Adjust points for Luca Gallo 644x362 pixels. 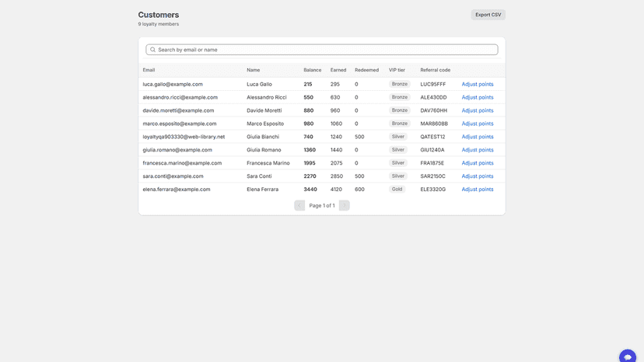[x=478, y=84]
